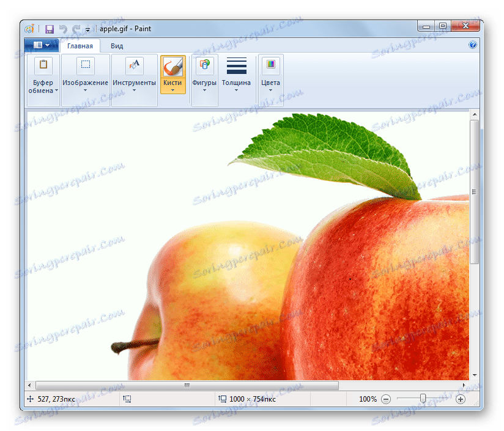Image resolution: width=504 pixels, height=431 pixels.
Task: Click the 100% zoom level text
Action: click(x=368, y=399)
